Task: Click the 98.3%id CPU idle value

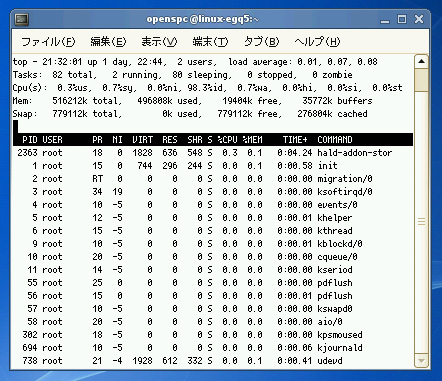Action: [x=205, y=88]
